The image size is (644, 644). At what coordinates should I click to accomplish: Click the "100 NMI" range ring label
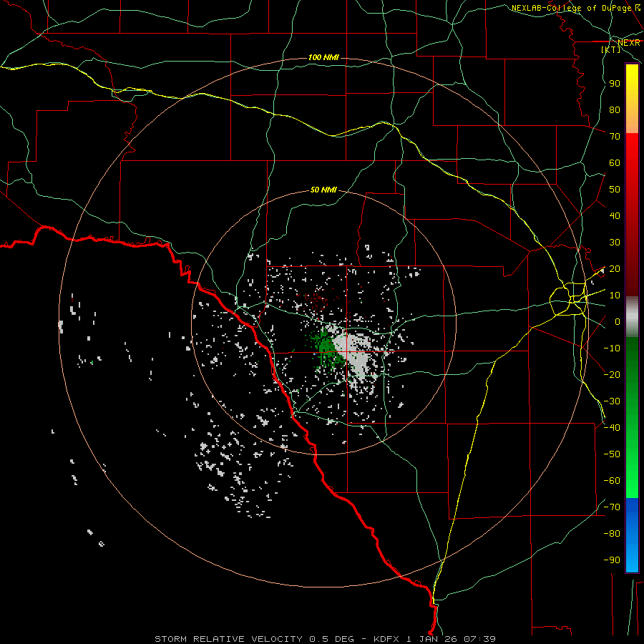323,57
